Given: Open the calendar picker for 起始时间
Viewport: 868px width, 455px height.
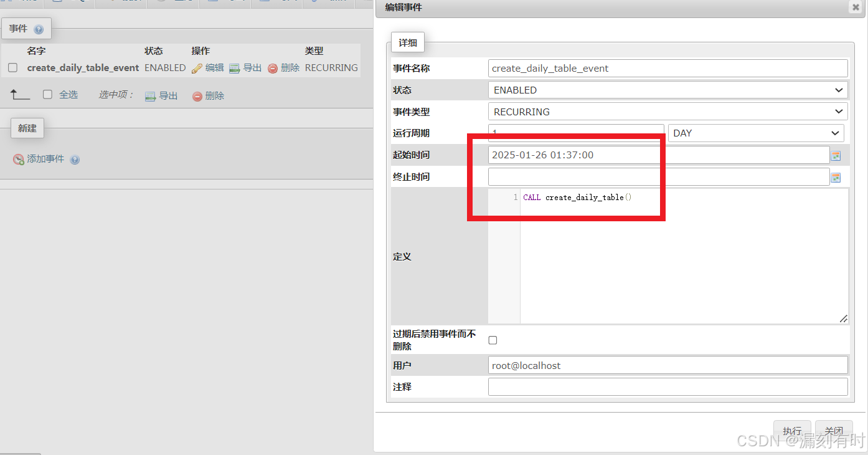Looking at the screenshot, I should tap(836, 155).
